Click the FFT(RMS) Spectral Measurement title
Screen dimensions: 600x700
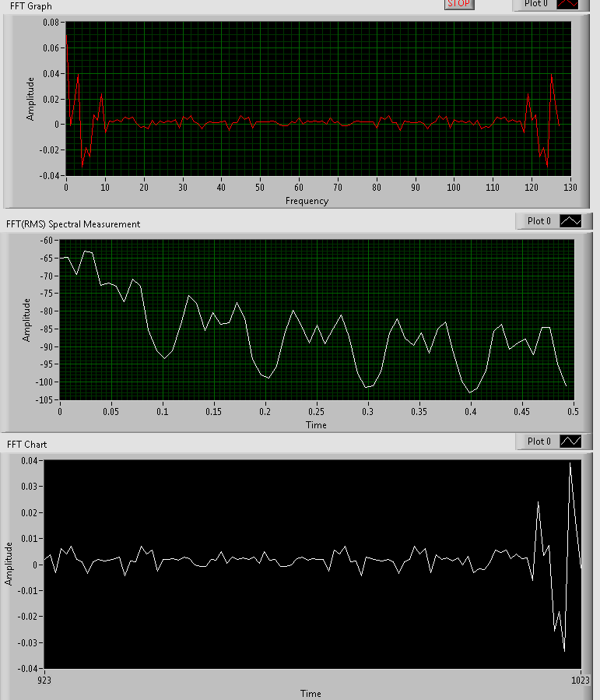pos(73,224)
